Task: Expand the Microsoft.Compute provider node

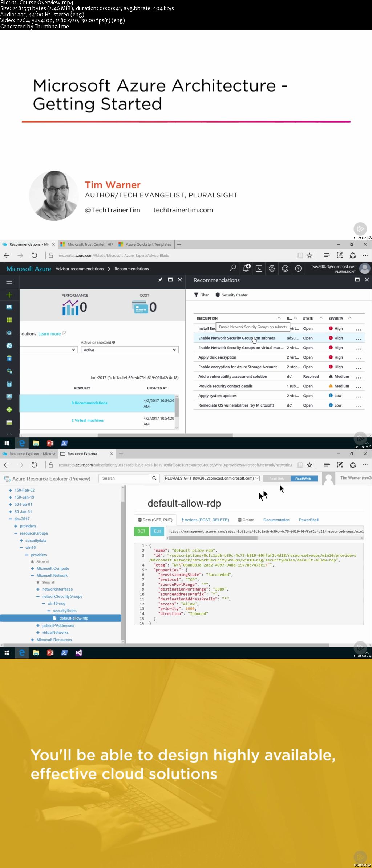Action: pos(32,568)
